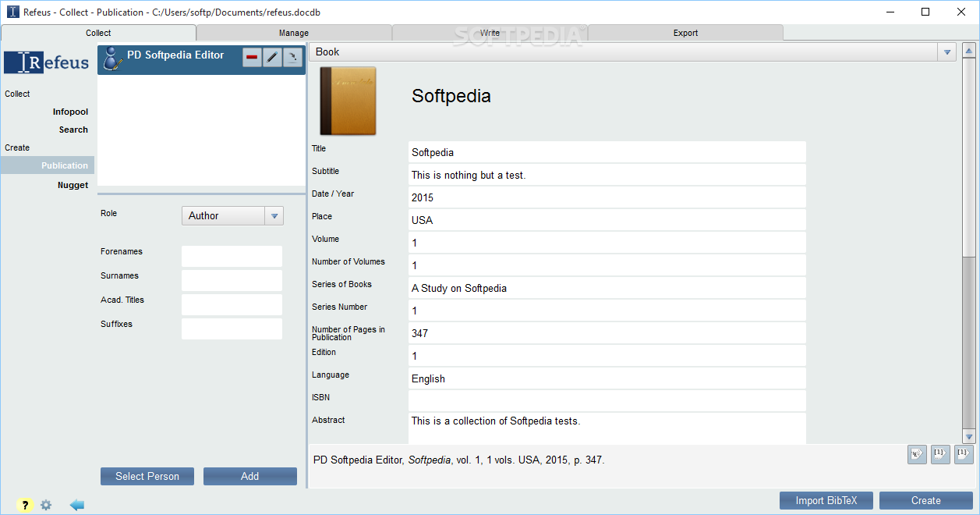Image resolution: width=980 pixels, height=515 pixels.
Task: Click the Acad. Titles input field
Action: (232, 304)
